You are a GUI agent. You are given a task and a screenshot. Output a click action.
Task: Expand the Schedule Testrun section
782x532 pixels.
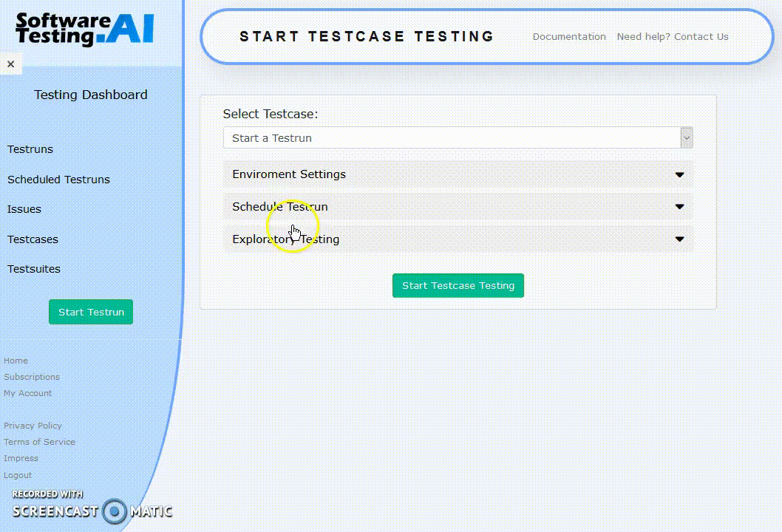click(x=458, y=206)
